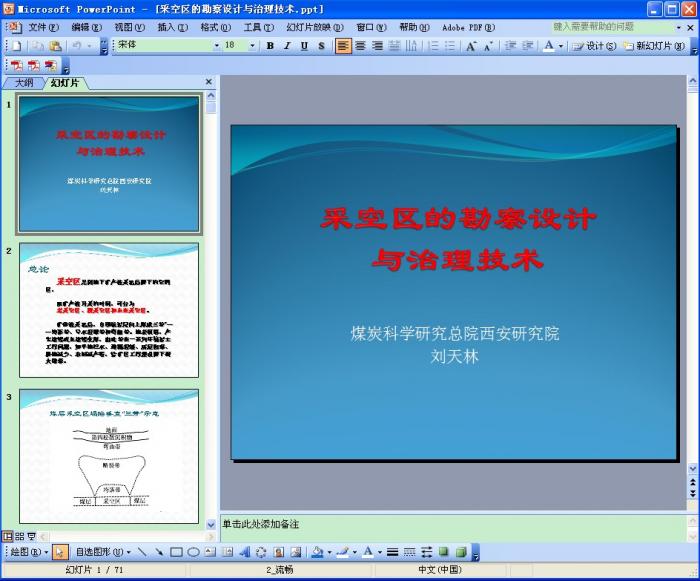Image resolution: width=700 pixels, height=581 pixels.
Task: Select the oval drawing tool
Action: [193, 552]
